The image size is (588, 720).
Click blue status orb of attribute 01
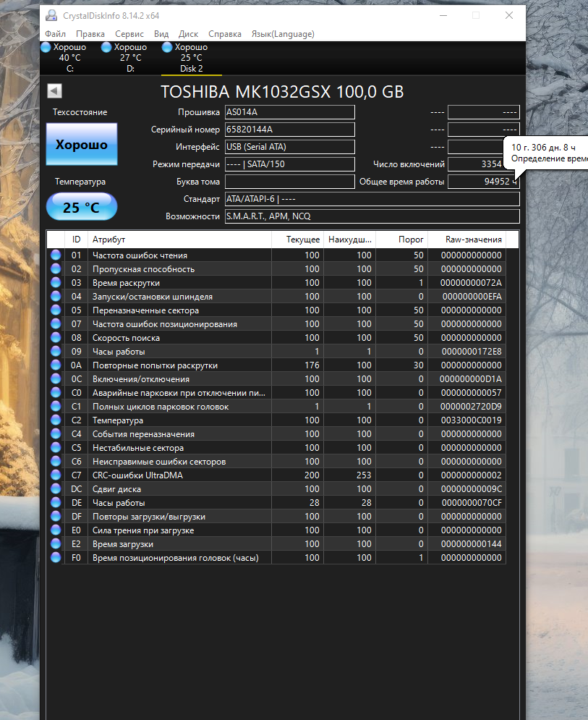coord(56,255)
